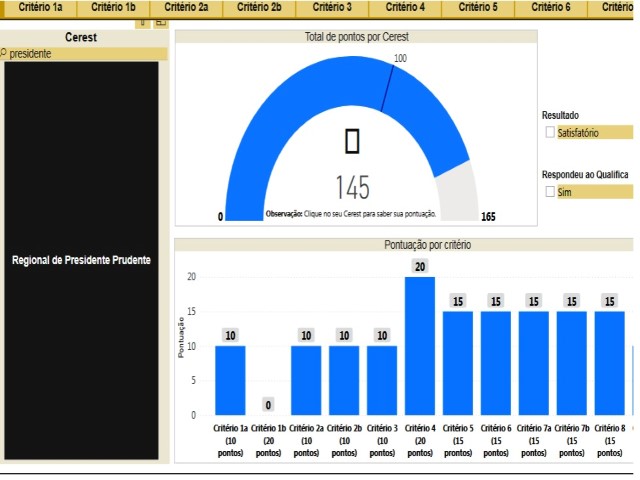Open the Critério 1a tab
The width and height of the screenshot is (640, 480).
pos(40,7)
